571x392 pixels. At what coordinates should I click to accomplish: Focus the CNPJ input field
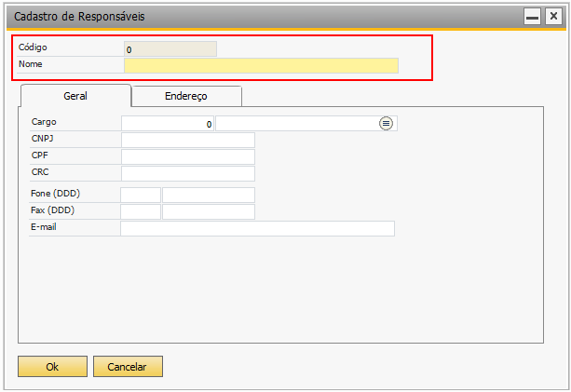click(x=188, y=140)
